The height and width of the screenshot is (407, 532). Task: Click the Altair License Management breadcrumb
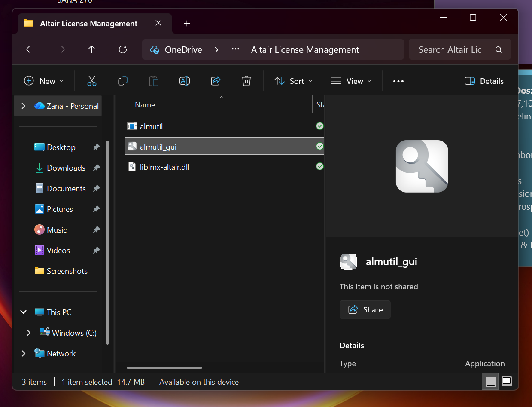pyautogui.click(x=305, y=50)
